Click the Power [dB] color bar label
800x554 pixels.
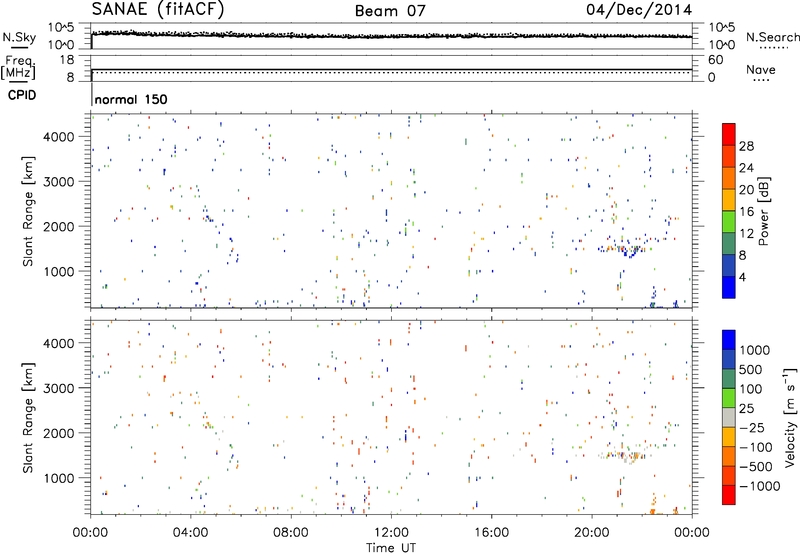(764, 211)
